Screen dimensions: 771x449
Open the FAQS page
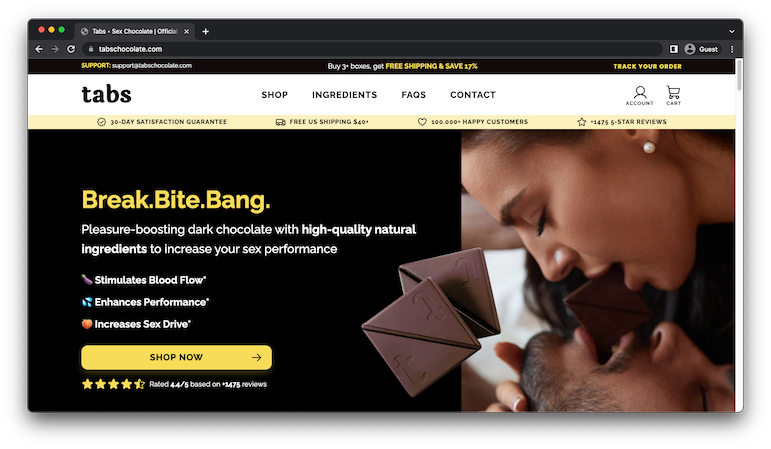tap(414, 95)
